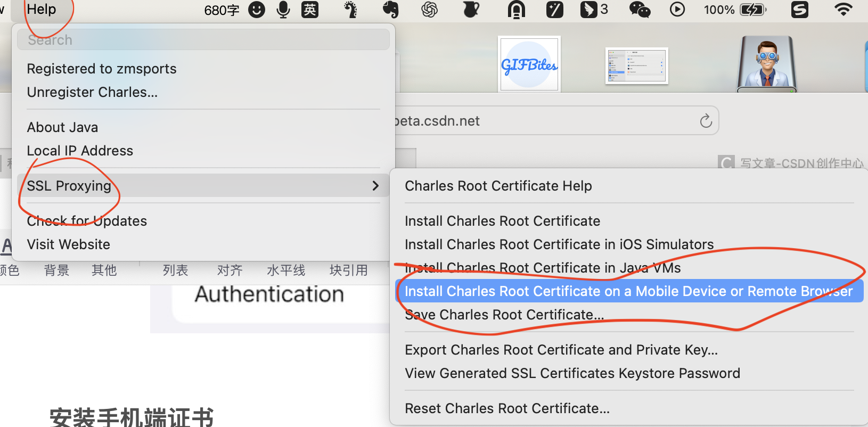Viewport: 868px width, 427px height.
Task: Select Visit Website menu item
Action: 69,244
